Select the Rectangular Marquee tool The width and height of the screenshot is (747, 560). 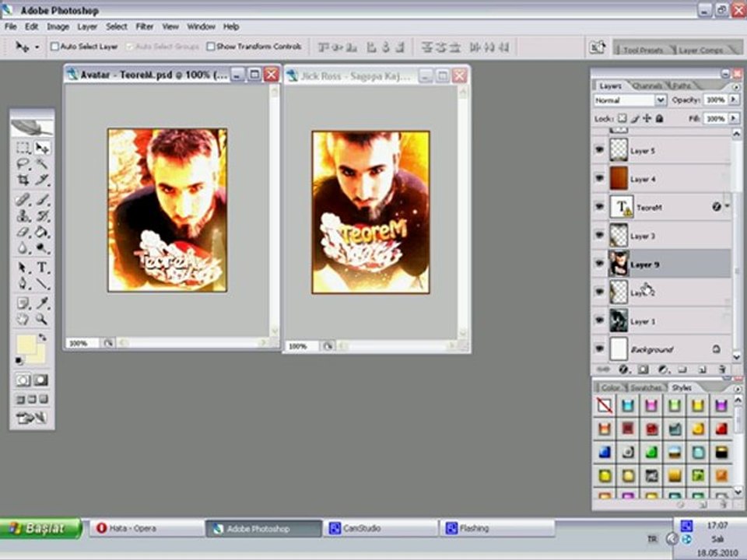point(23,148)
